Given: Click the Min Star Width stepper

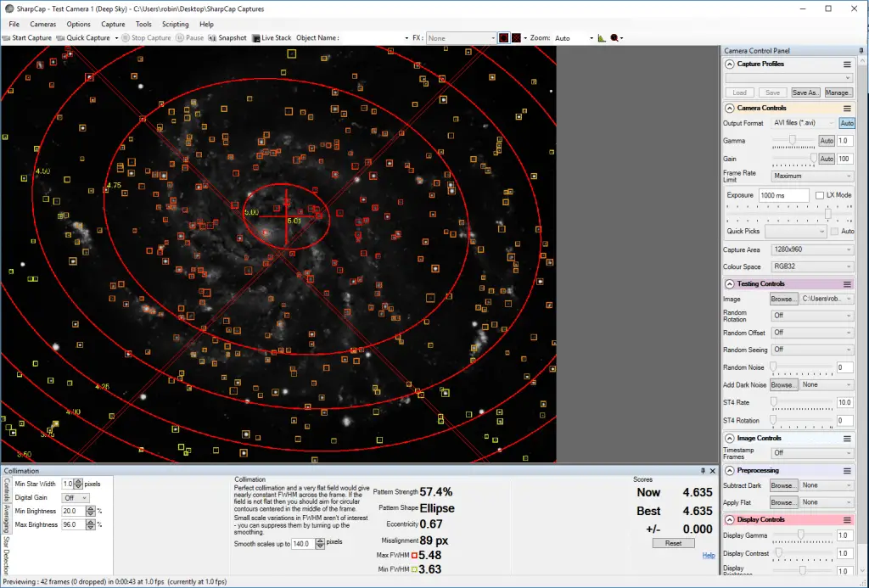Looking at the screenshot, I should (x=78, y=484).
